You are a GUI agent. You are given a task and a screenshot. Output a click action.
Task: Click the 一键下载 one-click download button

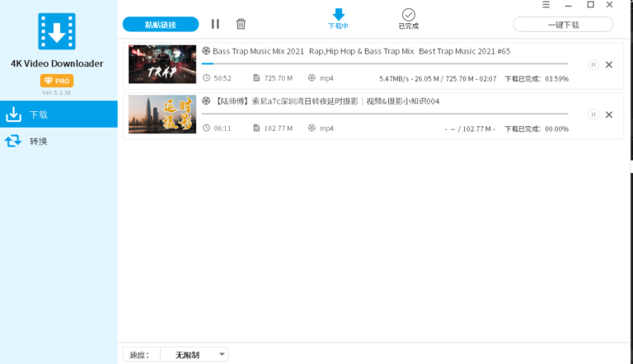[563, 25]
